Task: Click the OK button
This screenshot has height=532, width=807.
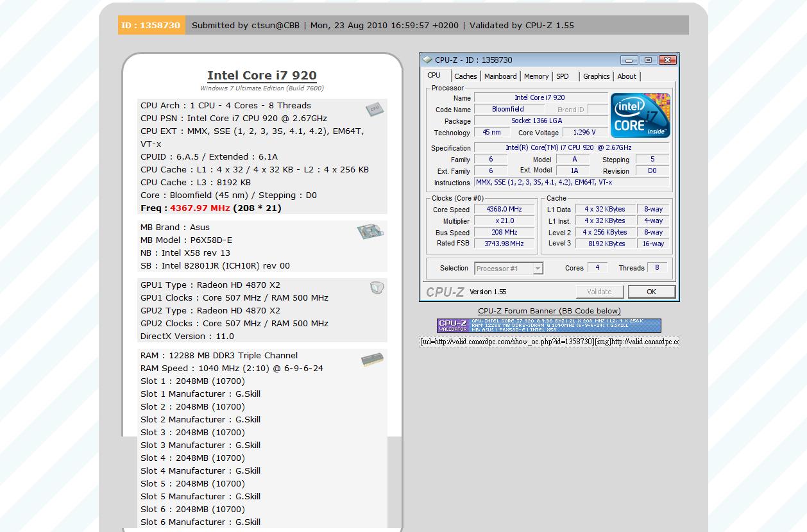Action: pyautogui.click(x=651, y=292)
